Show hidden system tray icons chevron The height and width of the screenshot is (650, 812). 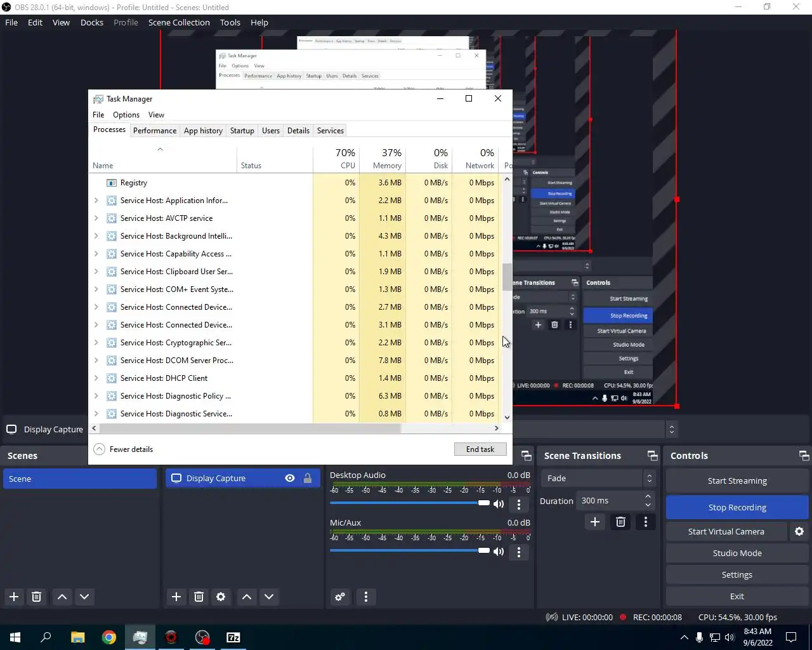[684, 637]
